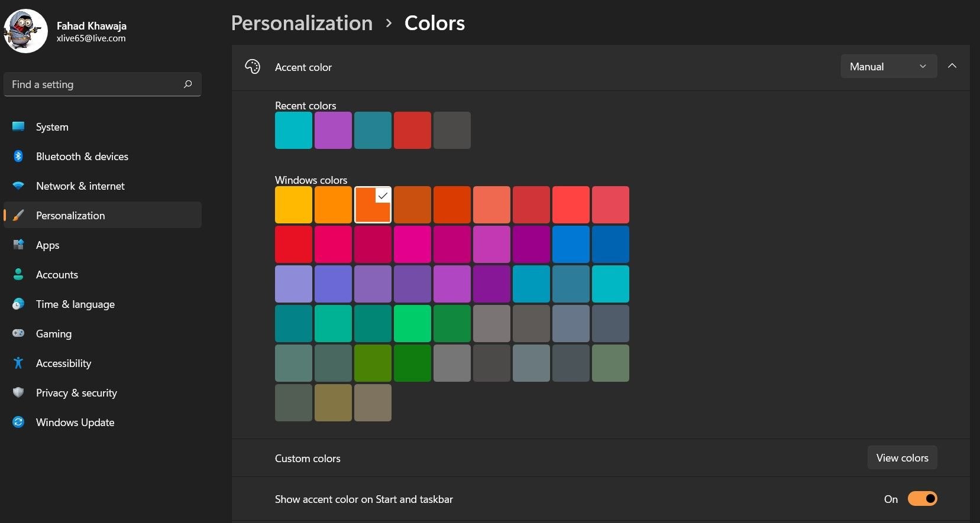Open the Accounts settings page
The image size is (980, 523).
[x=57, y=274]
